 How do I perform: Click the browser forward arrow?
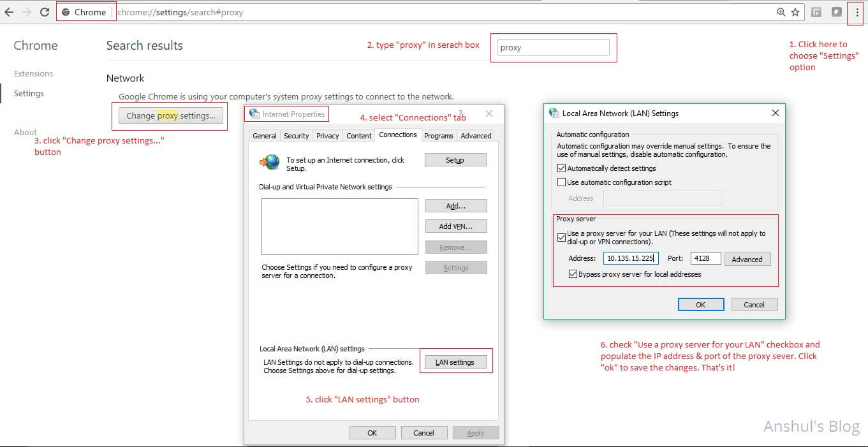(x=27, y=12)
